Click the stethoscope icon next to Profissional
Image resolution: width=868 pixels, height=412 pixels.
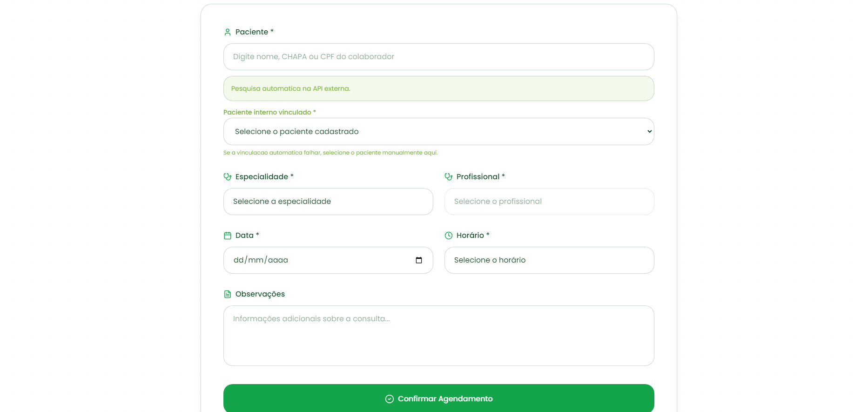pyautogui.click(x=449, y=177)
